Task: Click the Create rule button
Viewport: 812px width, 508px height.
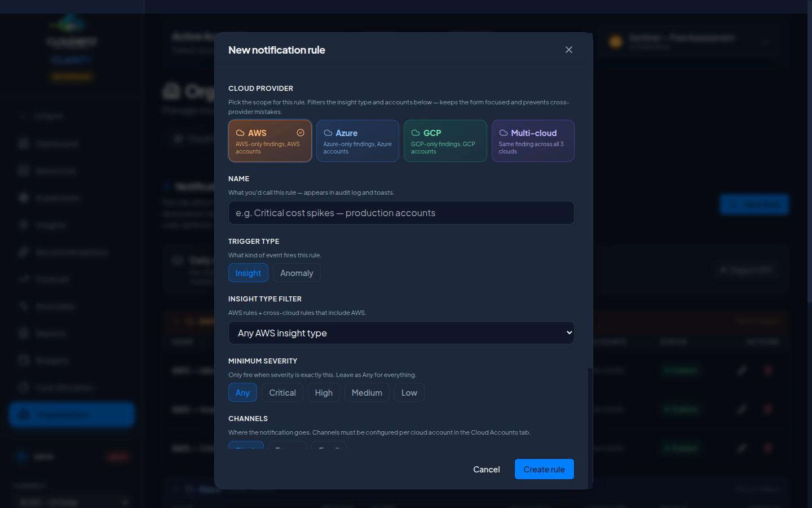Action: [x=544, y=469]
